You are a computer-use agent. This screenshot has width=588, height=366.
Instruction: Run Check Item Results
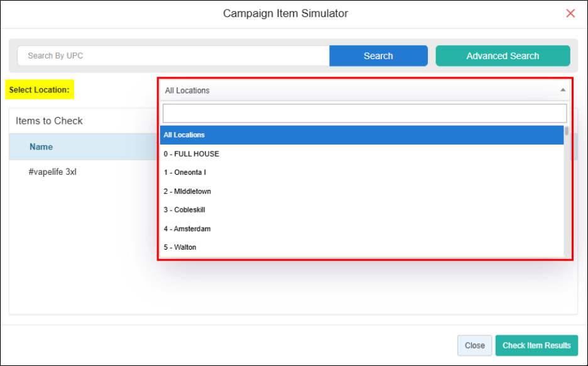click(536, 345)
